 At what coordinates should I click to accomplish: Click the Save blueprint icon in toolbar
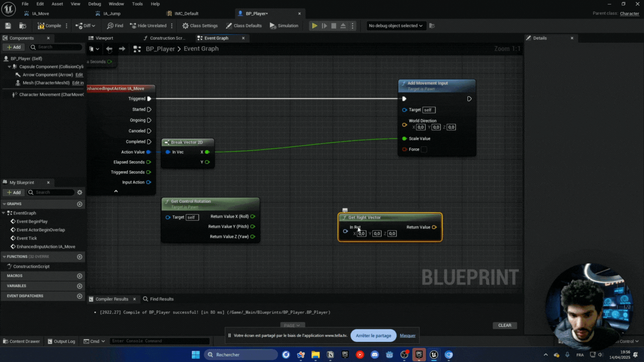[x=8, y=26]
